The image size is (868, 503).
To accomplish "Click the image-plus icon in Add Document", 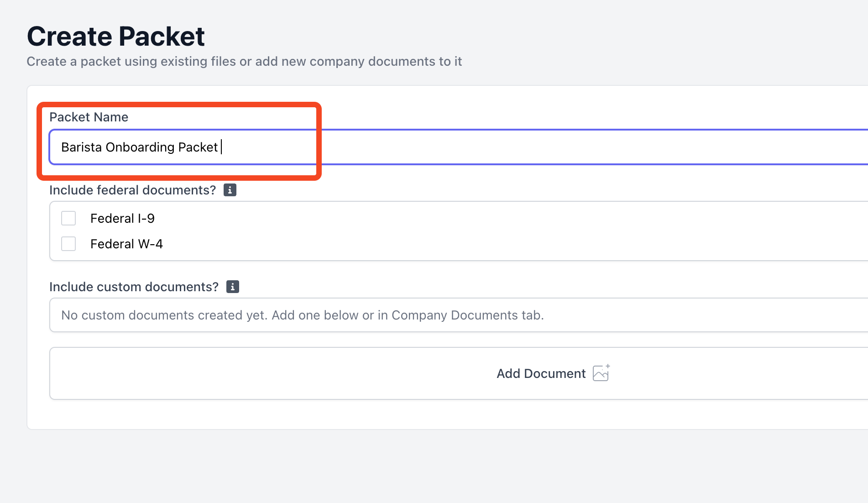I will coord(601,373).
